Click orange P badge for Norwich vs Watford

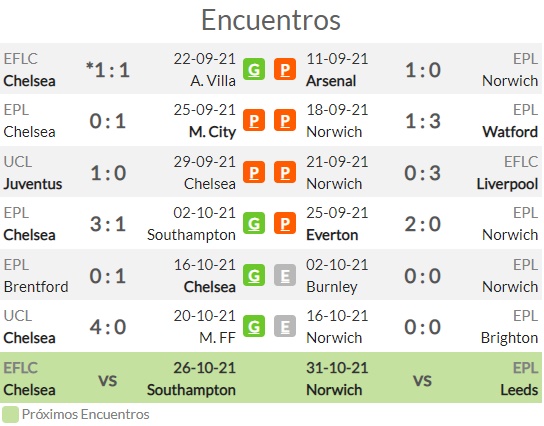(x=285, y=120)
